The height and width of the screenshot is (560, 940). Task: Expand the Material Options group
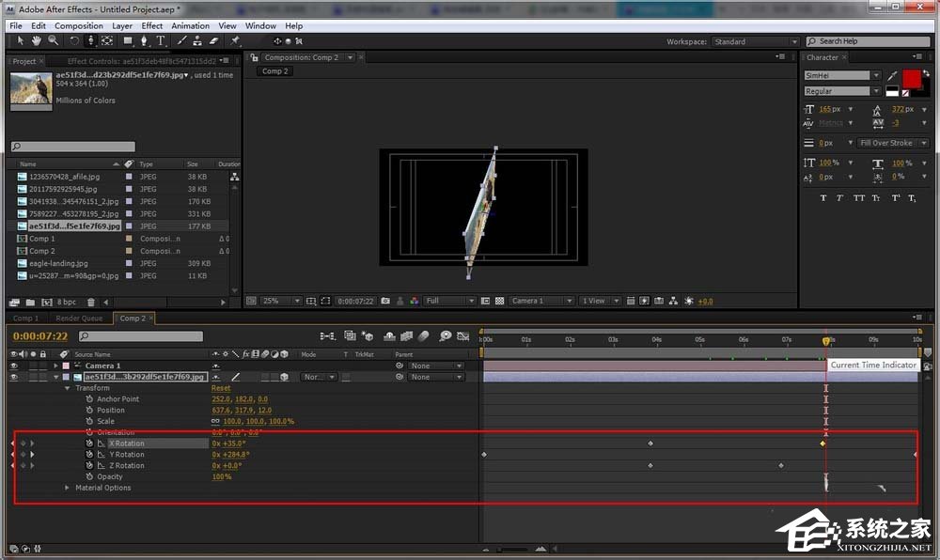point(67,488)
